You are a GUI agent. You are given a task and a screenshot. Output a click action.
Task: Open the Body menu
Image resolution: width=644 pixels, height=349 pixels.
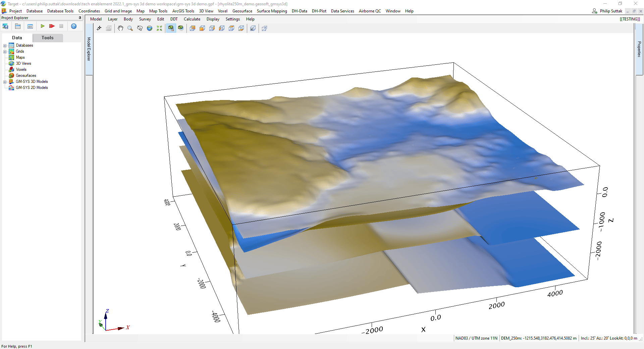point(128,19)
